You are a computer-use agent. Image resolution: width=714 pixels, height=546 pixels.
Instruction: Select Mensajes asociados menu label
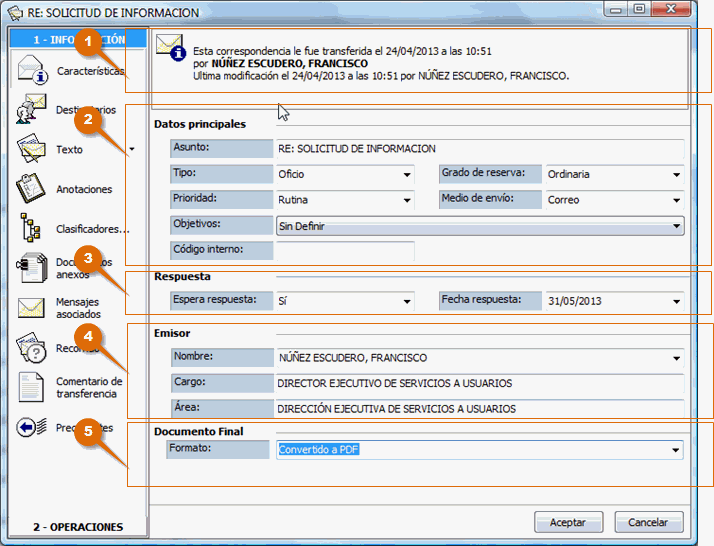pyautogui.click(x=78, y=308)
